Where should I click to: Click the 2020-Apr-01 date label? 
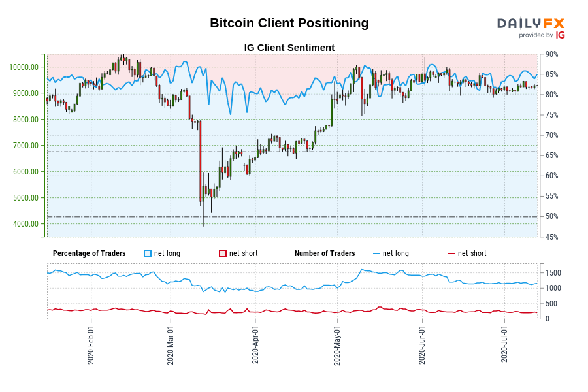click(x=255, y=344)
